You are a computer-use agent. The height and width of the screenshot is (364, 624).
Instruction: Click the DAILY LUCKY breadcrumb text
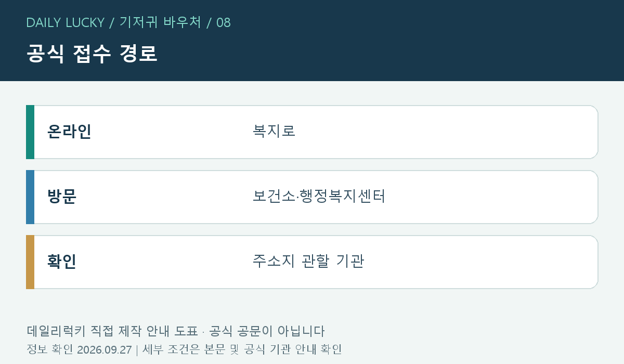[x=65, y=23]
